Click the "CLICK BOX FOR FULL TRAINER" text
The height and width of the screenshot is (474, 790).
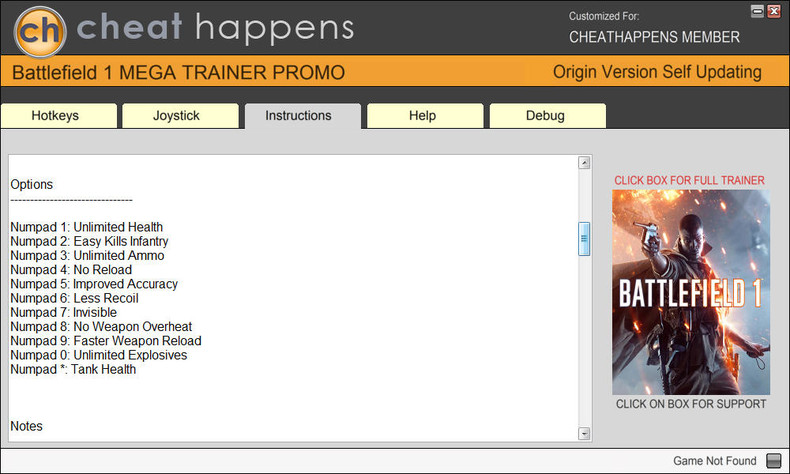pos(689,180)
